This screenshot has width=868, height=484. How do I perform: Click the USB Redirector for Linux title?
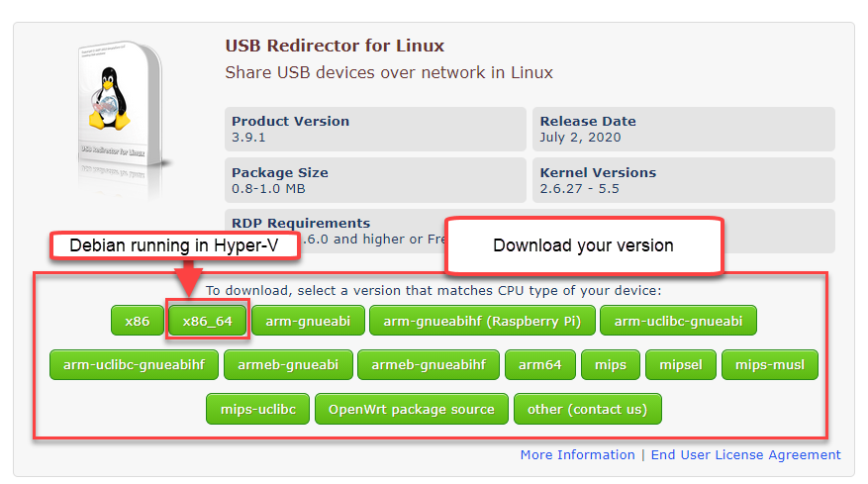[335, 46]
